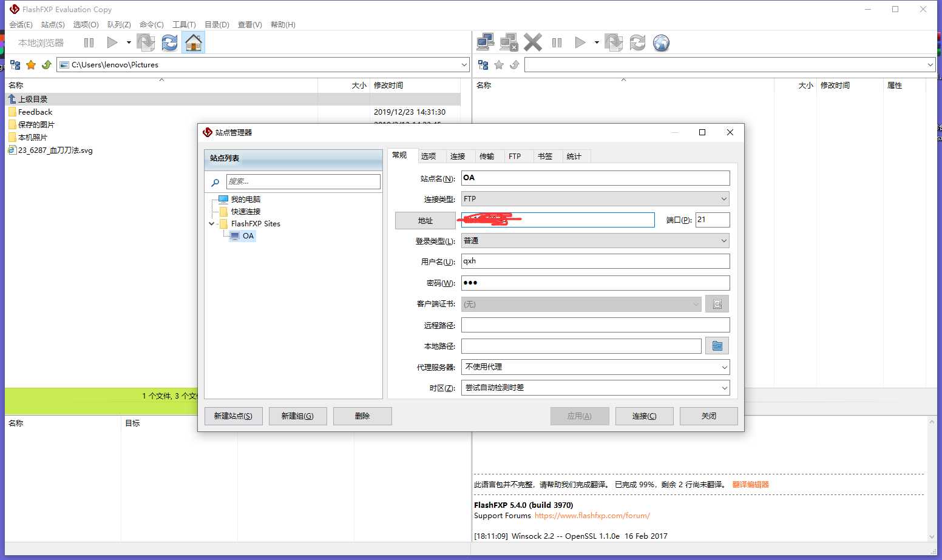The image size is (942, 560).
Task: Click the remote pane play transfer icon
Action: tap(580, 42)
